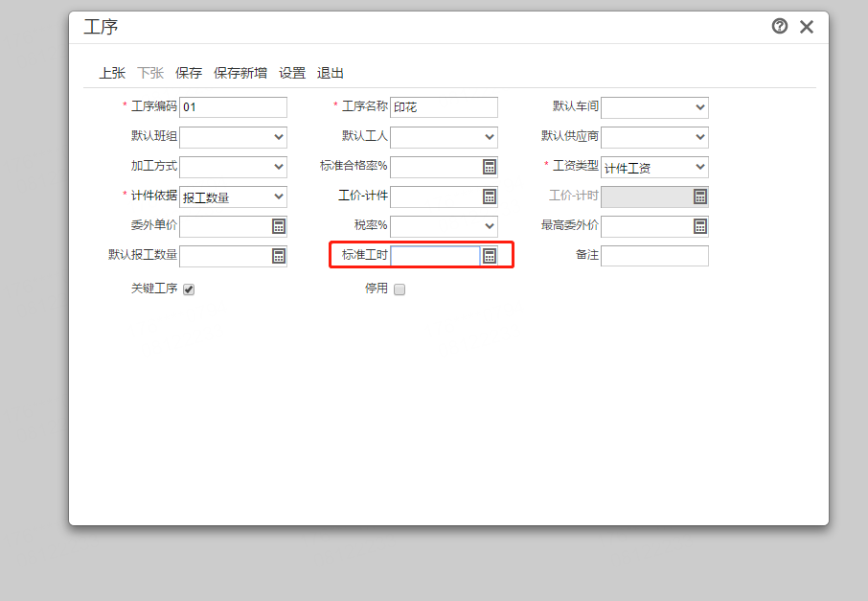Click 保存 in the toolbar
The width and height of the screenshot is (868, 601).
189,73
